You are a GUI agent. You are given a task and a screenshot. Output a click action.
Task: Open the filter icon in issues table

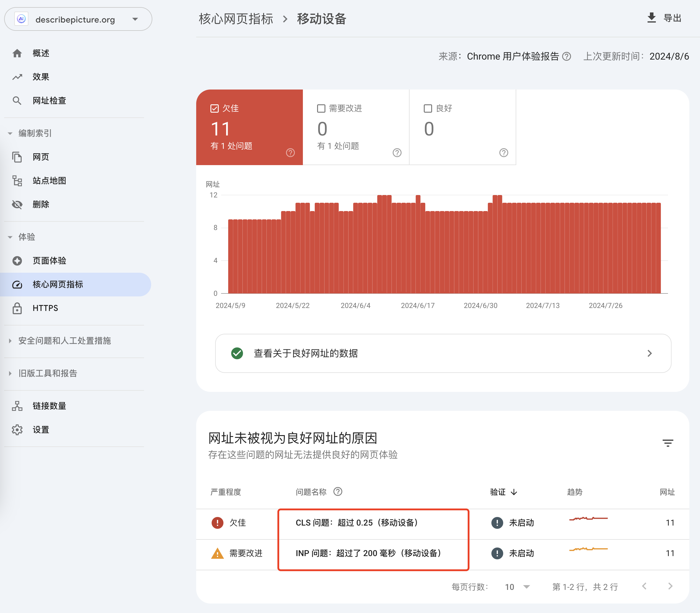668,443
